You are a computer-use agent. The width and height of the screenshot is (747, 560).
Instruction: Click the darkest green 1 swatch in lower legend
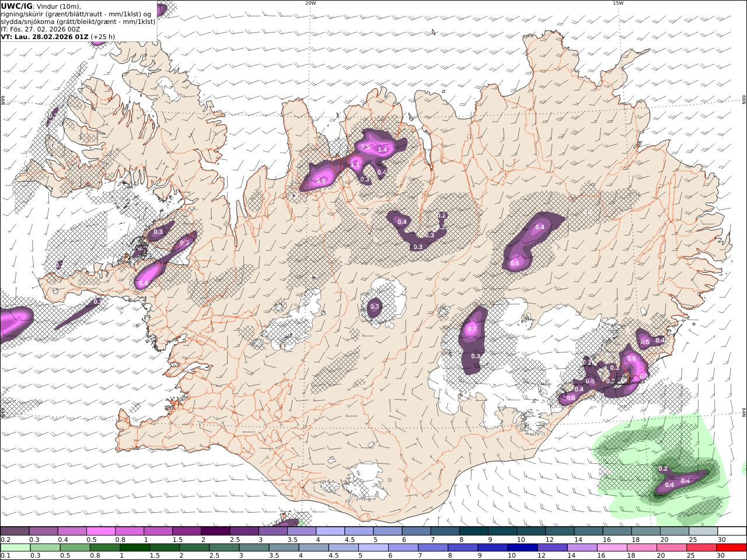pyautogui.click(x=135, y=548)
